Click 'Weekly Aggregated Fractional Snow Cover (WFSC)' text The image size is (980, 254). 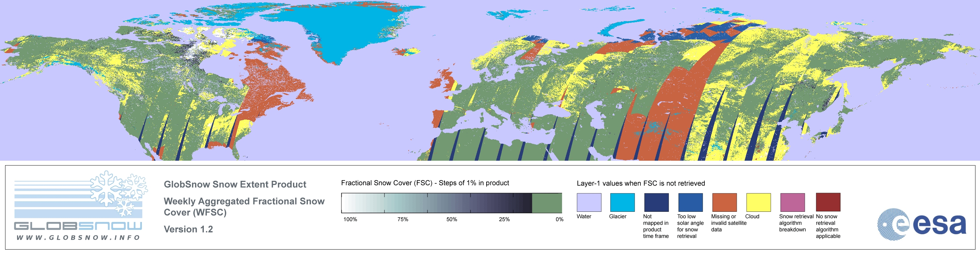coord(244,207)
